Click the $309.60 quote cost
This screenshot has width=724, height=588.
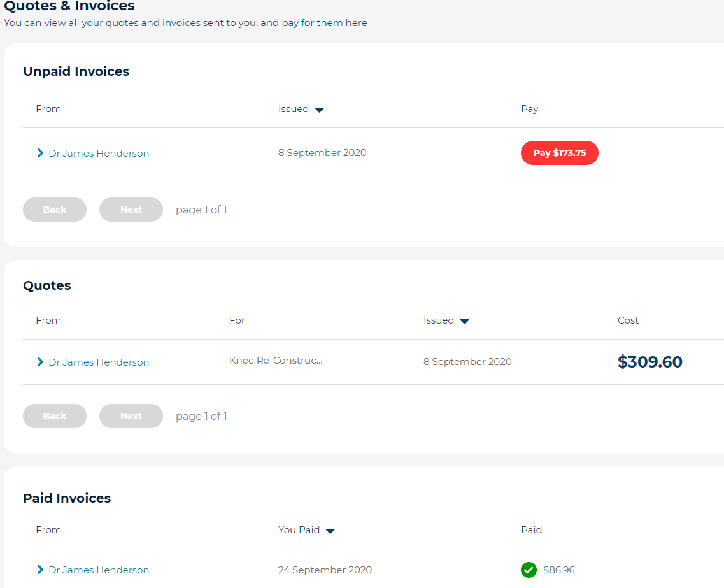(x=649, y=361)
